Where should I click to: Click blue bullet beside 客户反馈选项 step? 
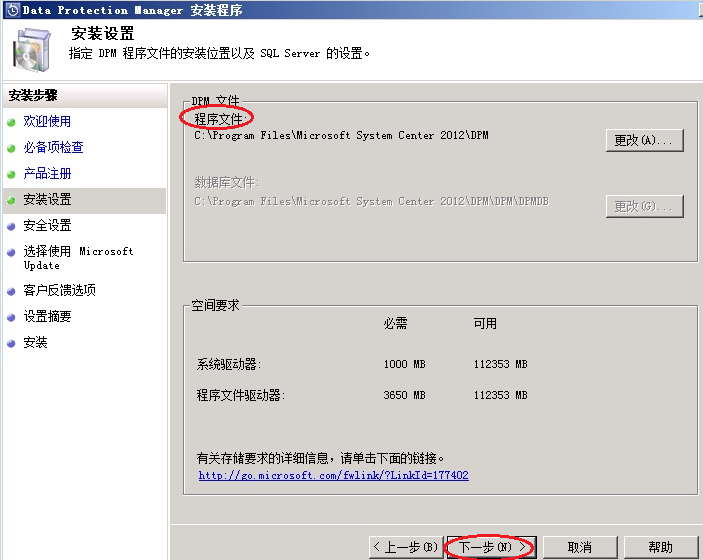[11, 291]
